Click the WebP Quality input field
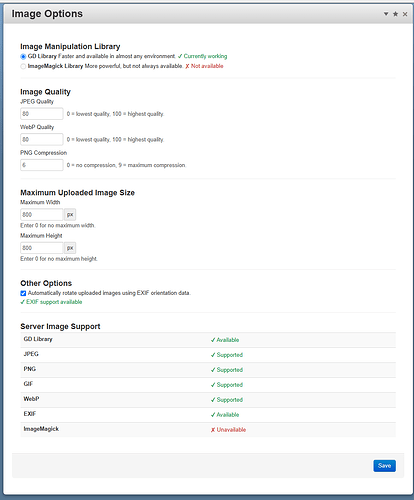The width and height of the screenshot is (414, 500). pyautogui.click(x=42, y=139)
